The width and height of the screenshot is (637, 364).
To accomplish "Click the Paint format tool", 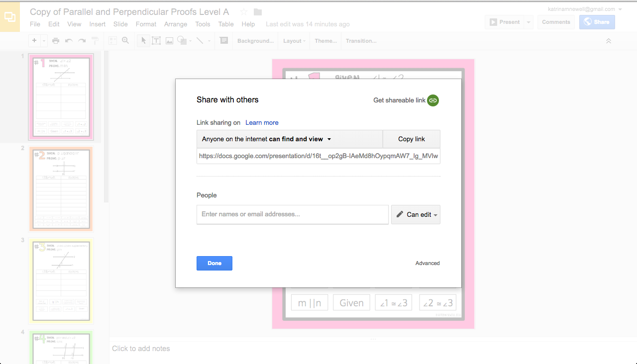I will click(x=95, y=40).
